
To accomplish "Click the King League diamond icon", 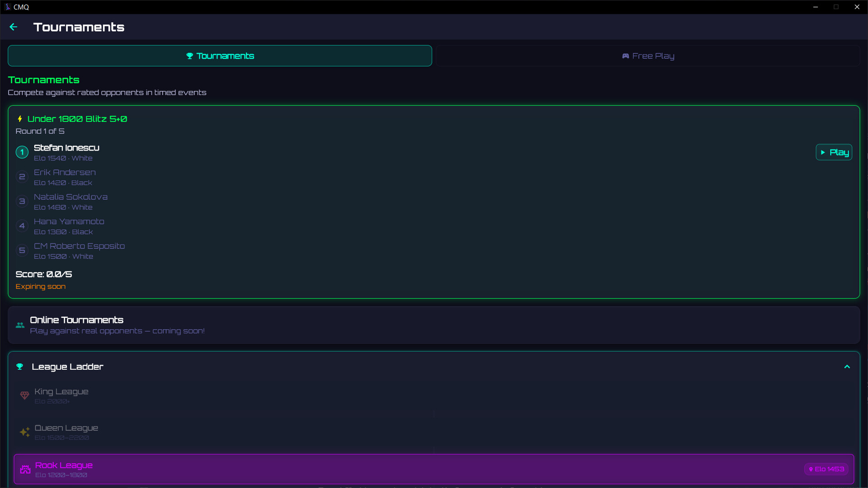I will click(x=24, y=395).
